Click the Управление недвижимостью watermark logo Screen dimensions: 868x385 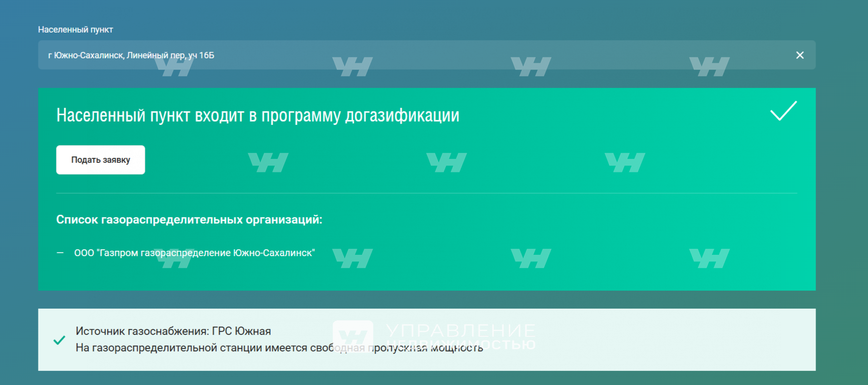coord(434,336)
